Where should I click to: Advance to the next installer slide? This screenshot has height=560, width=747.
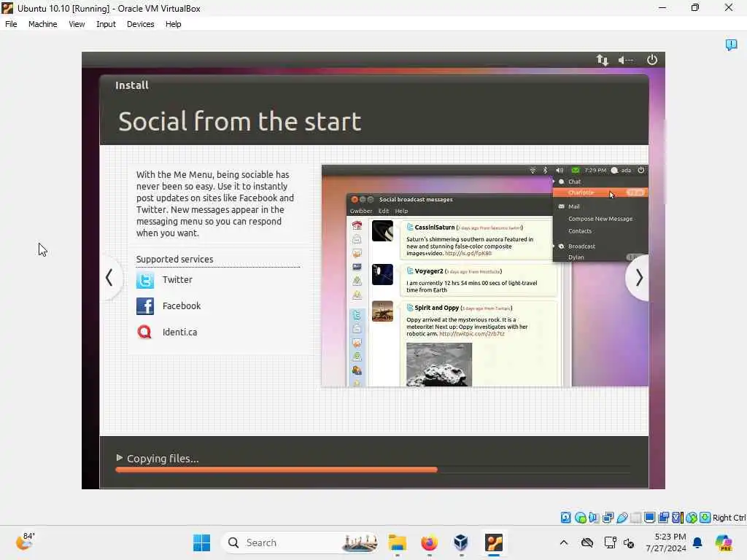[x=638, y=278]
